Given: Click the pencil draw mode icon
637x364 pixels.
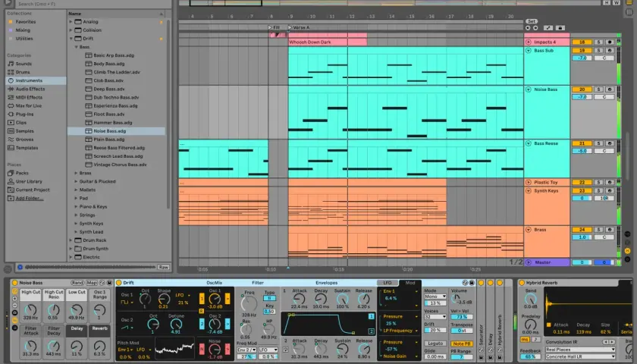Looking at the screenshot, I should [x=548, y=28].
